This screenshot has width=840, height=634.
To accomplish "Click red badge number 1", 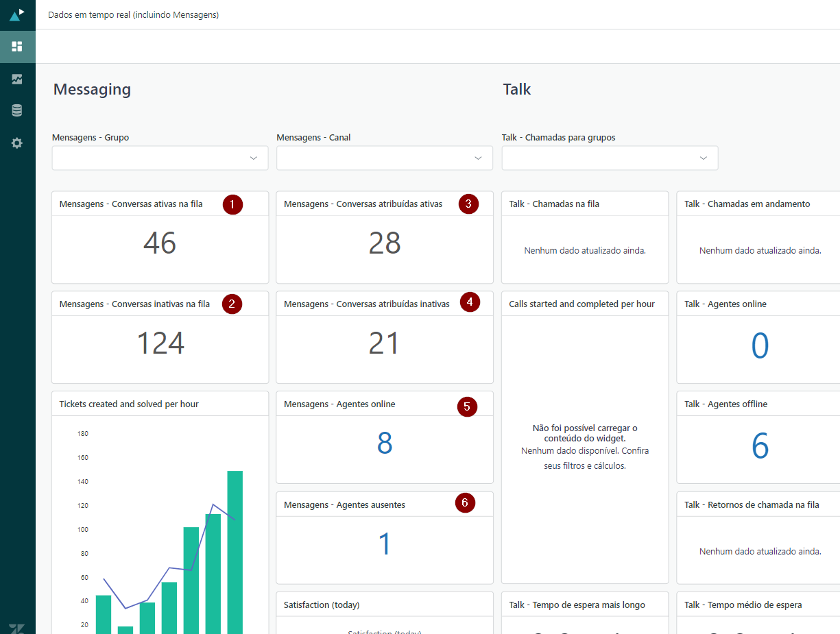I will 232,204.
